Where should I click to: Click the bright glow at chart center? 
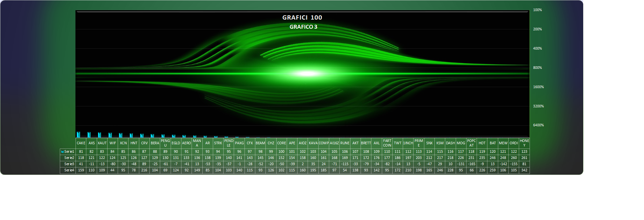point(307,73)
